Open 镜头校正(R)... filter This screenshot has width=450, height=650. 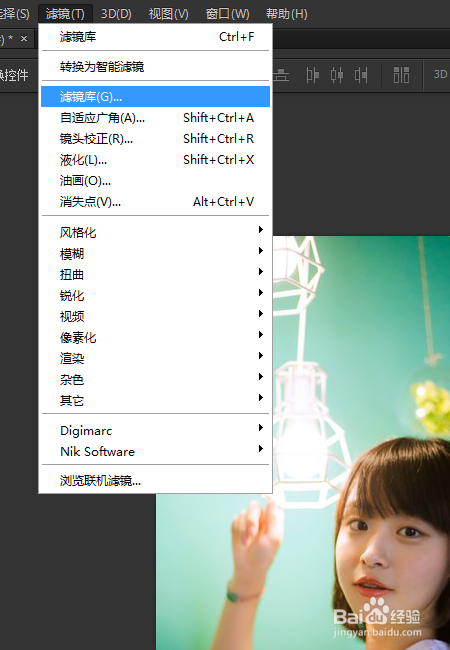(155, 139)
